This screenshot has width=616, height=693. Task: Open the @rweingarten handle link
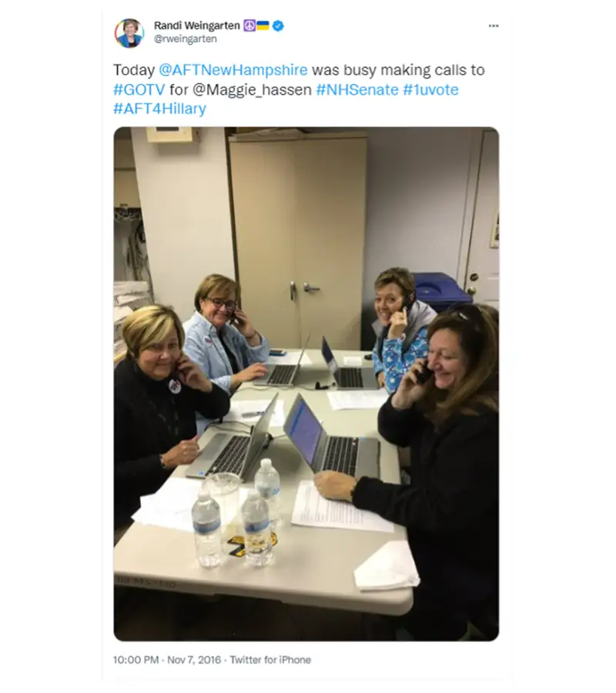point(185,39)
